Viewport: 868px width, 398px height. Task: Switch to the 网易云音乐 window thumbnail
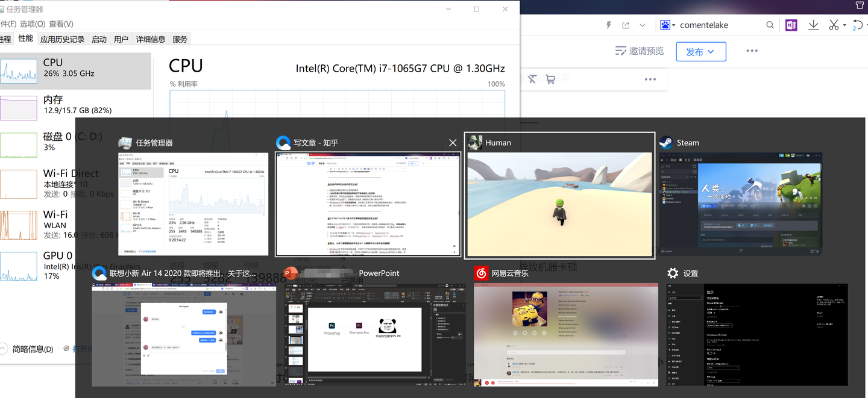point(566,334)
